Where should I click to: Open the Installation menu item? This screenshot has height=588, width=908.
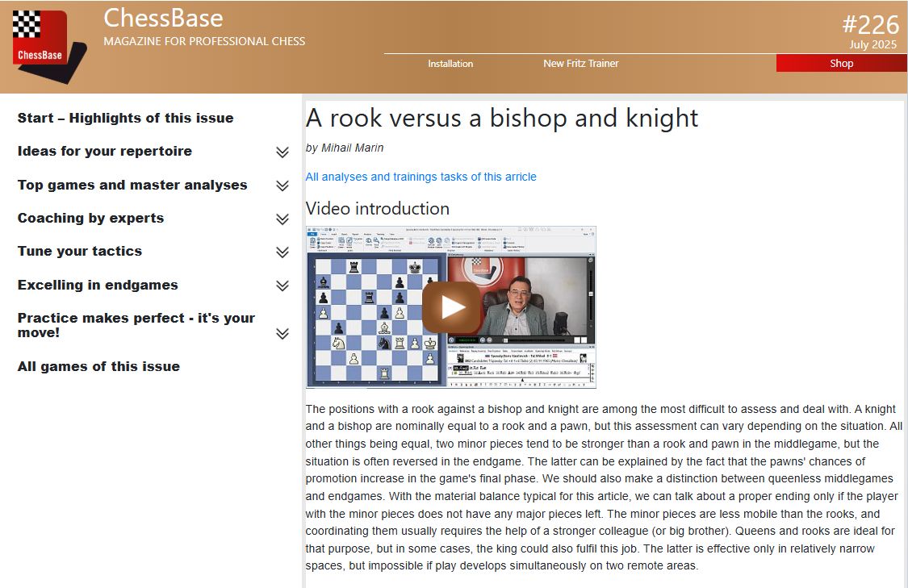click(450, 64)
